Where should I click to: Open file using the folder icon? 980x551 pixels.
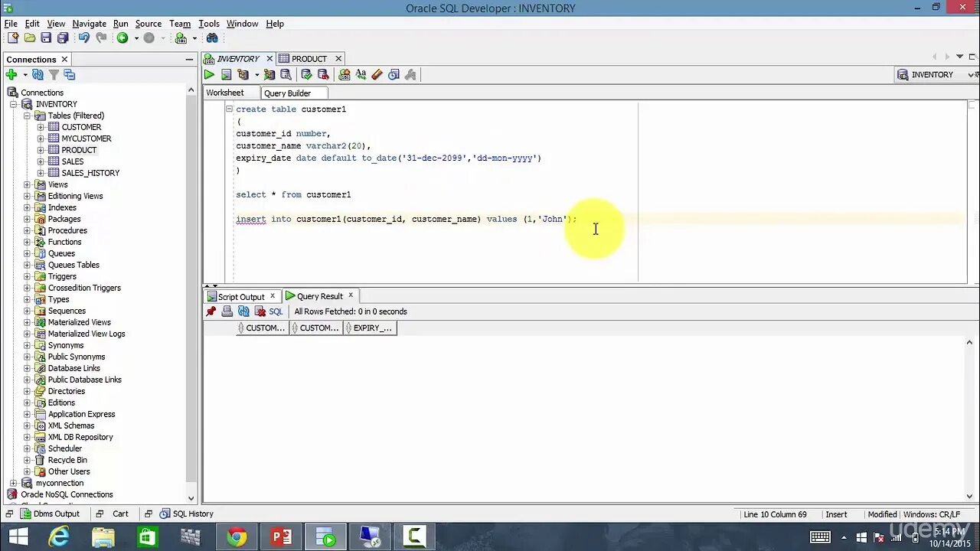pyautogui.click(x=30, y=38)
